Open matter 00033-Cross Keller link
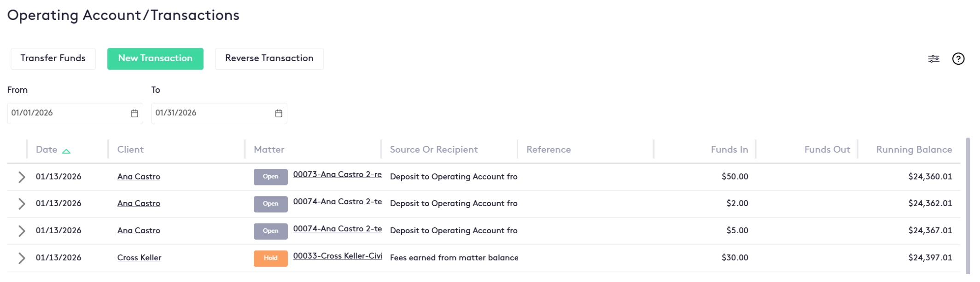 click(338, 256)
